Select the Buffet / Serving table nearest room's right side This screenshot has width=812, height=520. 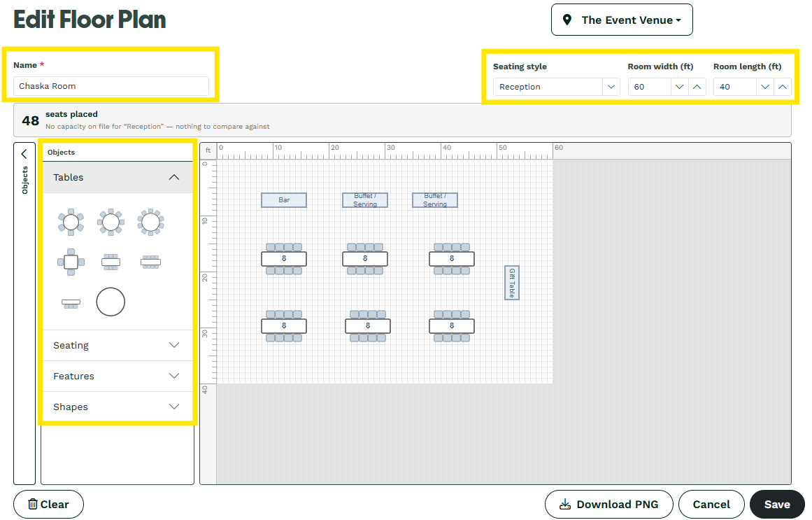point(435,200)
